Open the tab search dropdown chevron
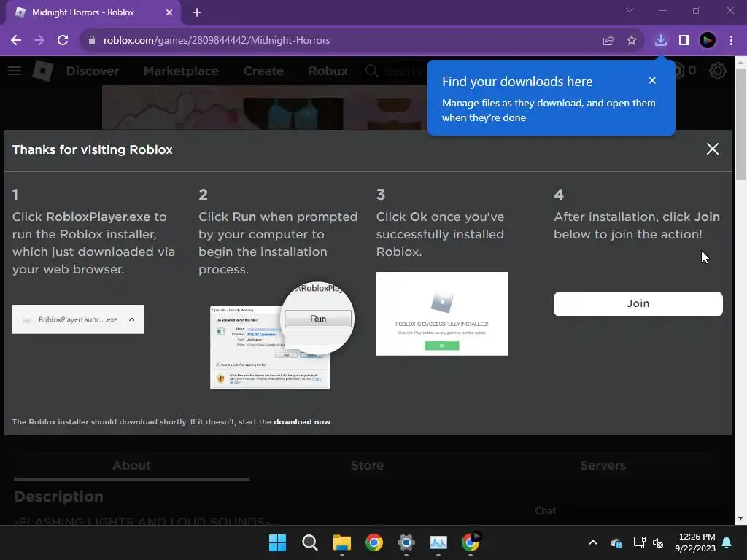The width and height of the screenshot is (747, 560). (x=630, y=10)
